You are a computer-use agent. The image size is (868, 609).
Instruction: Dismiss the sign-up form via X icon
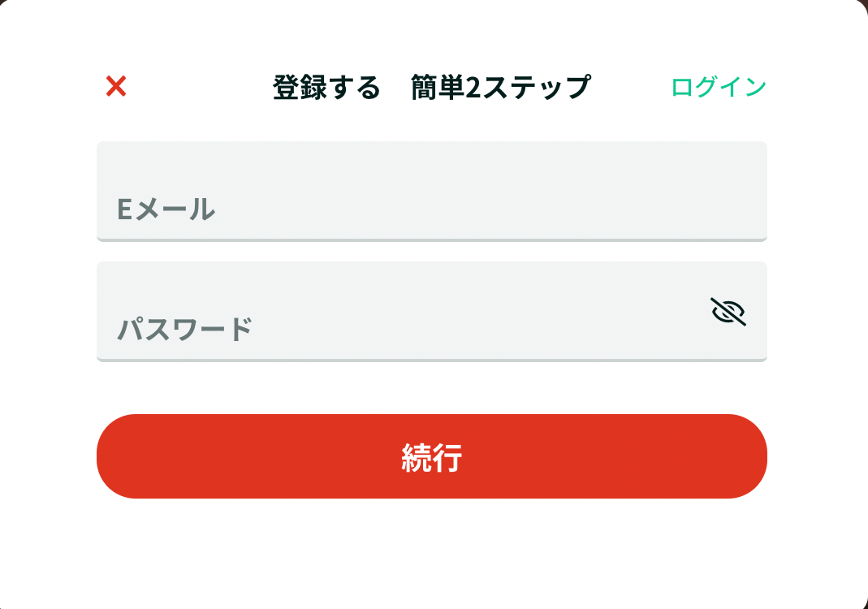(x=116, y=86)
